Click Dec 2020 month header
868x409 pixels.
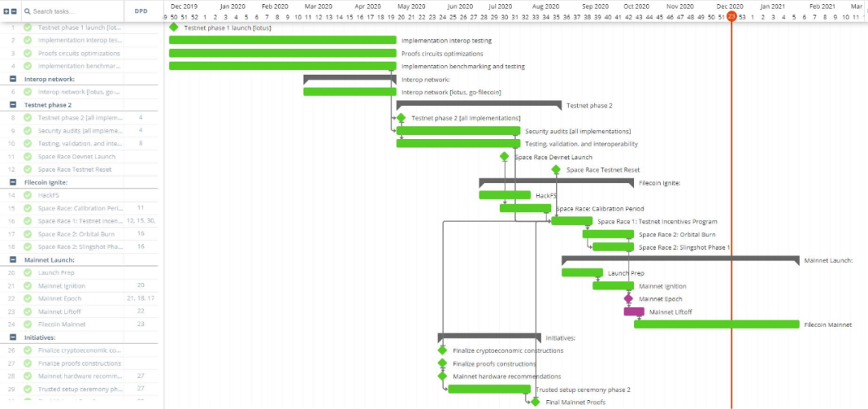730,6
